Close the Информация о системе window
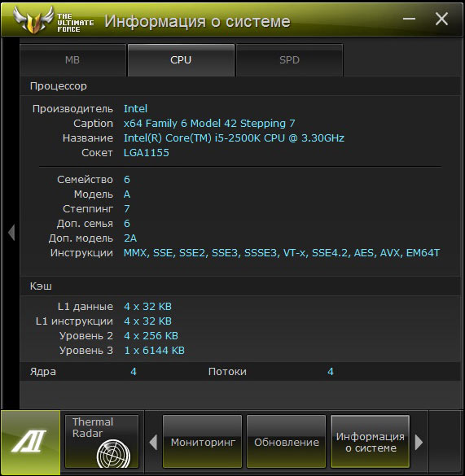The width and height of the screenshot is (465, 476). pyautogui.click(x=441, y=20)
